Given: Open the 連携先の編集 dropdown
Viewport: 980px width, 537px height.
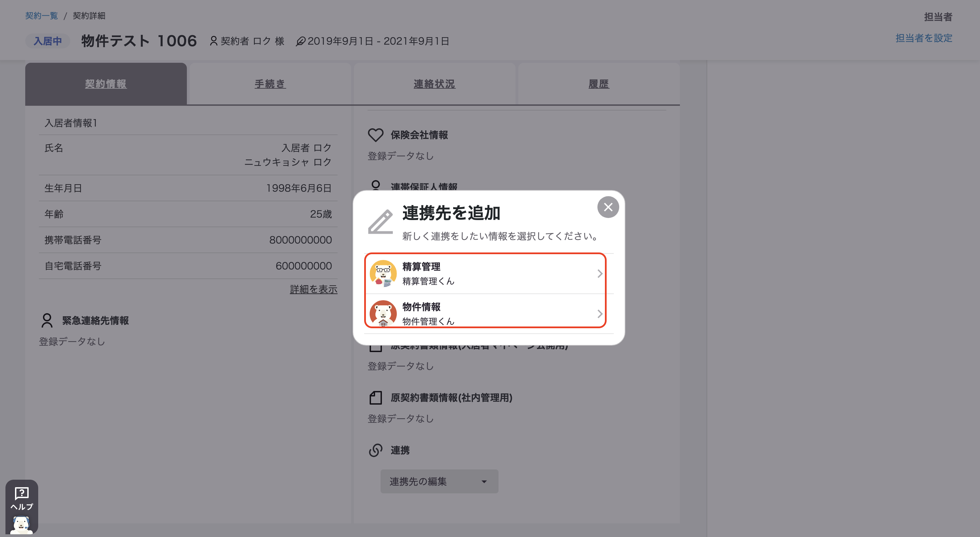Looking at the screenshot, I should 439,481.
